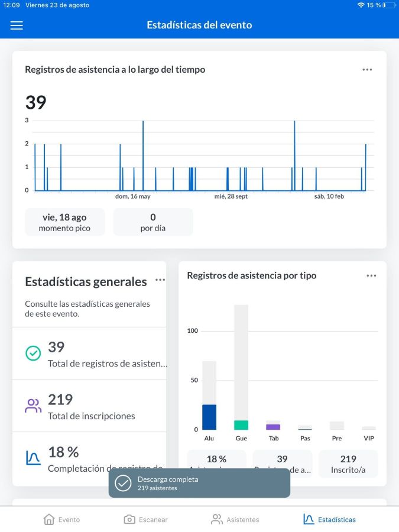Viewport: 399px width, 532px height.
Task: Select the green Gue bar segment
Action: [241, 425]
